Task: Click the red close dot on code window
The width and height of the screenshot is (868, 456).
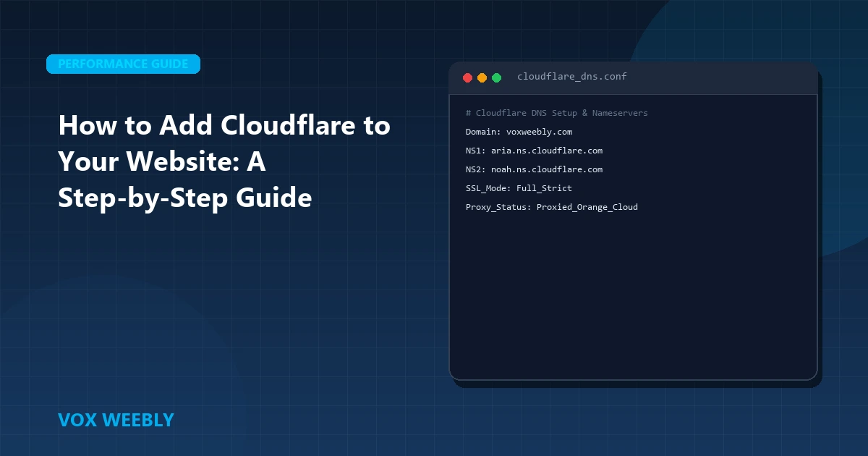Action: coord(467,77)
